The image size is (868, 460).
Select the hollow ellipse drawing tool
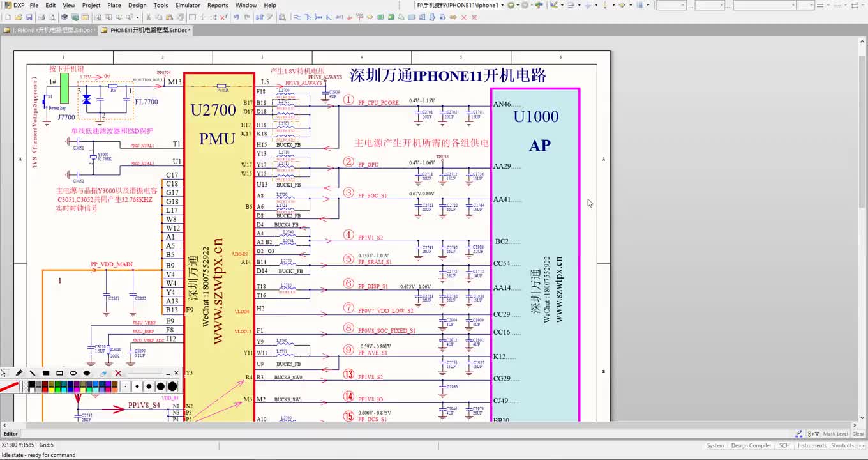(x=73, y=373)
